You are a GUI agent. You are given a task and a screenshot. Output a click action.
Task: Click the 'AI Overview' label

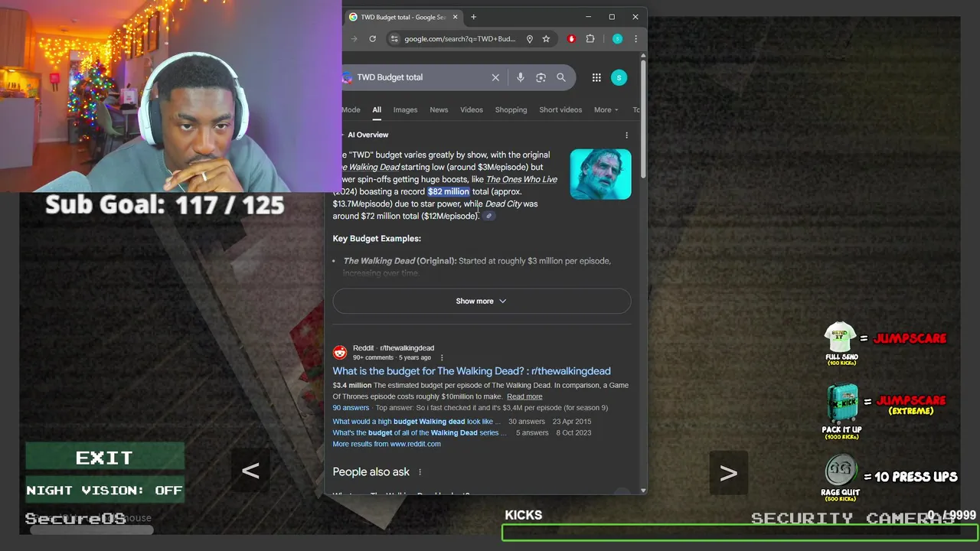tap(367, 135)
